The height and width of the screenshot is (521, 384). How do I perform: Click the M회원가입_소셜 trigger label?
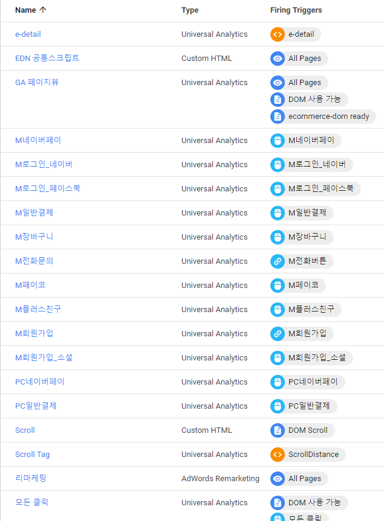(317, 358)
